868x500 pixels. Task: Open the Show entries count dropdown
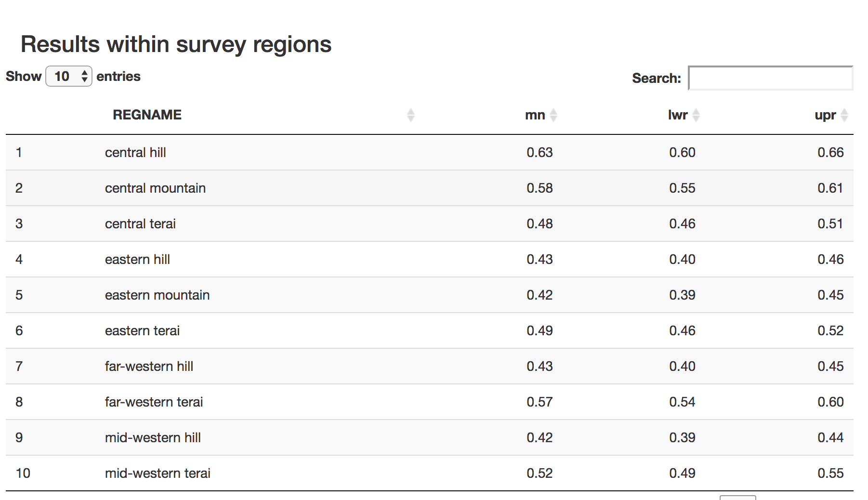tap(69, 76)
